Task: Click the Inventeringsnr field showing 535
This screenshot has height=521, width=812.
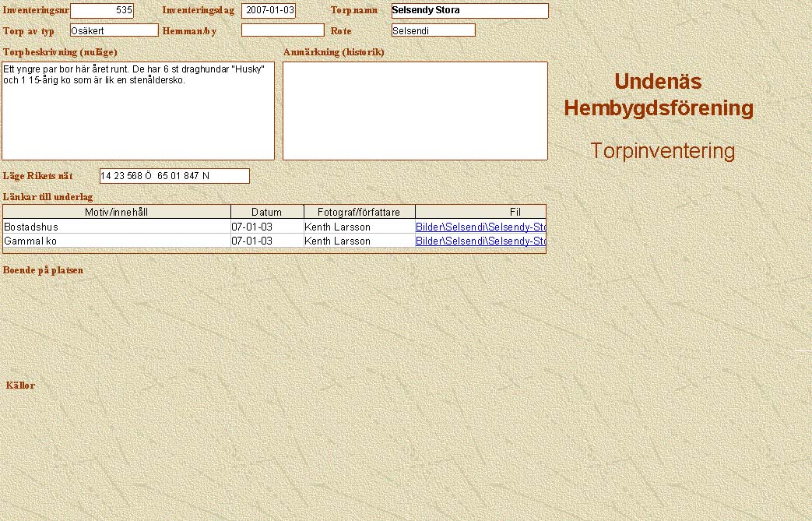Action: [x=102, y=11]
